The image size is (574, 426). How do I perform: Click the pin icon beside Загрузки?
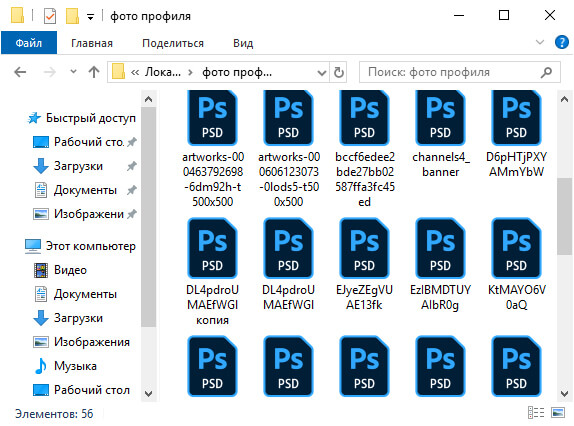tap(132, 166)
